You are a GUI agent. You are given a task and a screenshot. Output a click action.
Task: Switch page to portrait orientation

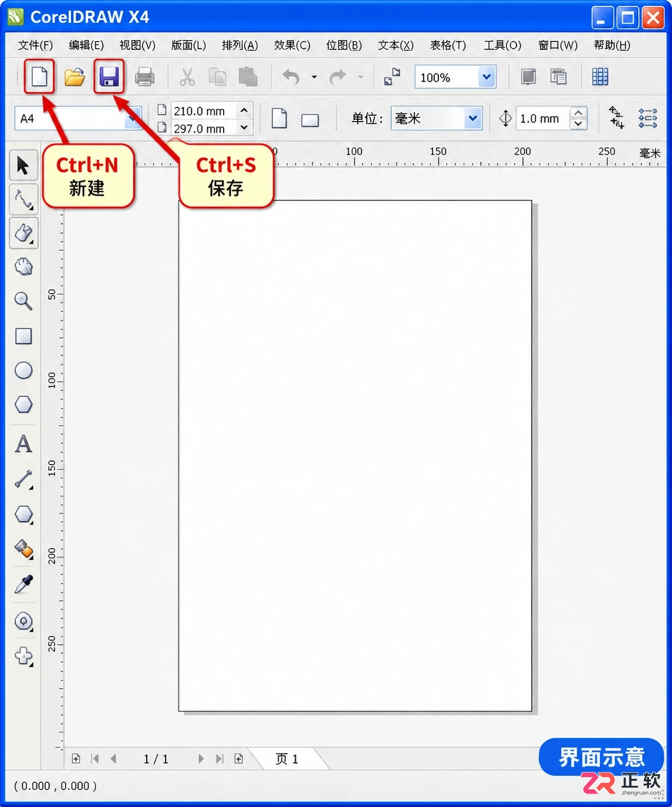coord(279,118)
